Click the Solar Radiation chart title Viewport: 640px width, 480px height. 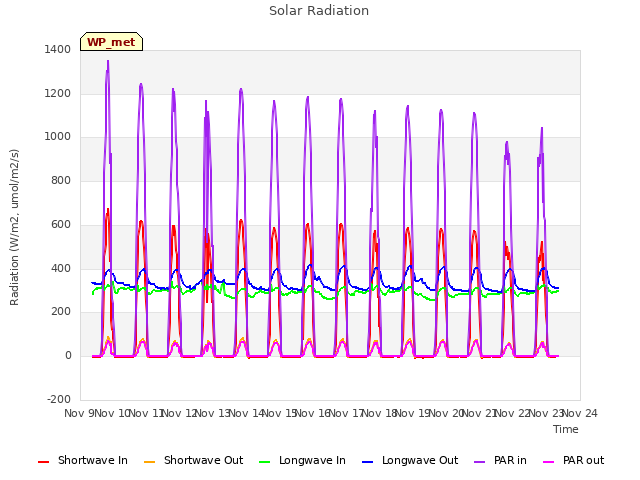[x=319, y=11]
